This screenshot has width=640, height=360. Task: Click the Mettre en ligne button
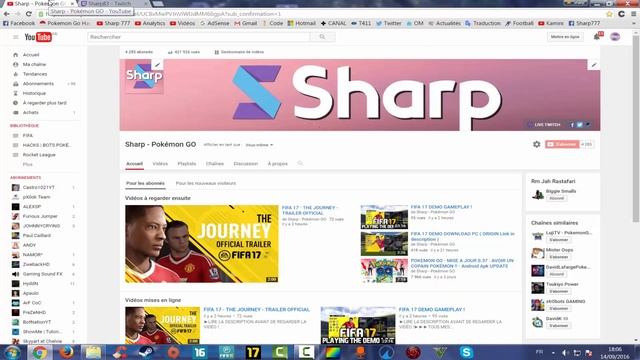pos(565,37)
